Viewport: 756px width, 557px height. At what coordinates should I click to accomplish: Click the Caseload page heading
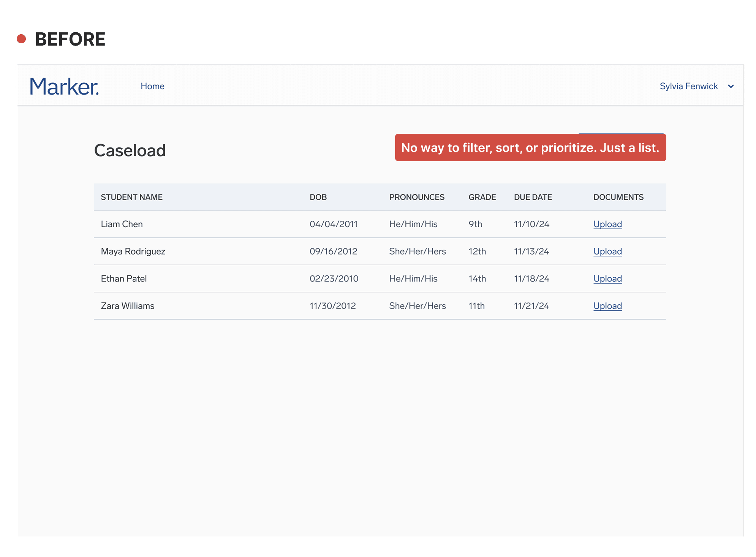point(130,150)
